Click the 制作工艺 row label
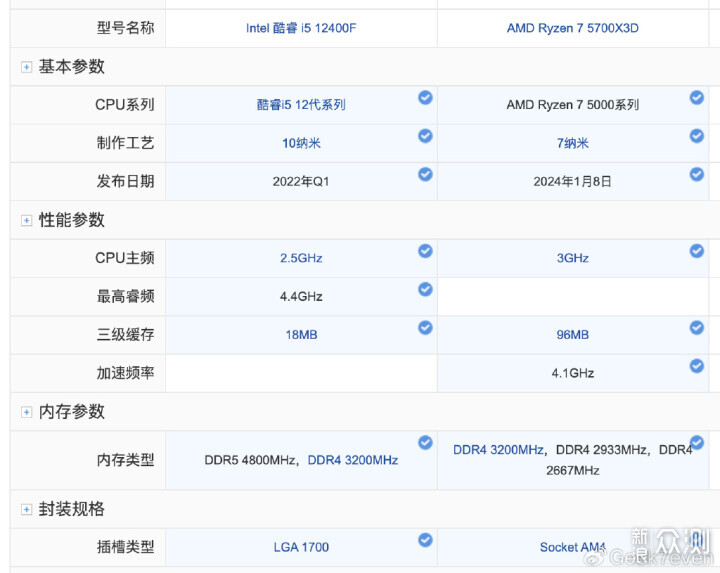 tap(125, 143)
